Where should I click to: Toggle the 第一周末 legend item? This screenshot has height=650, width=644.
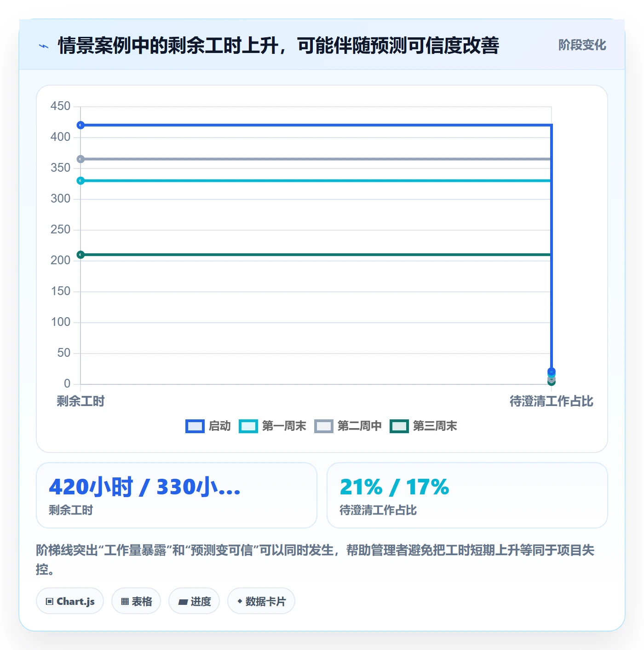272,426
